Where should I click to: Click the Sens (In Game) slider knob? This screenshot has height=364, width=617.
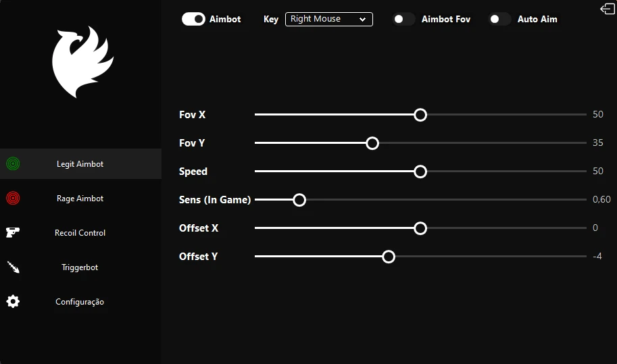(x=299, y=200)
